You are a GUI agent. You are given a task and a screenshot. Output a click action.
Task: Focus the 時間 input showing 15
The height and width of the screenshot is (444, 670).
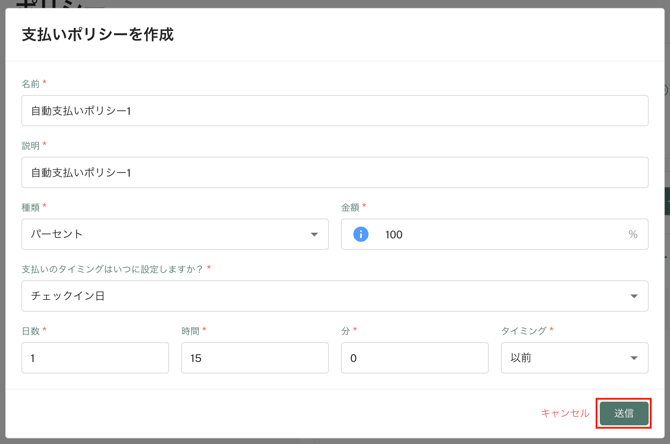pos(254,358)
